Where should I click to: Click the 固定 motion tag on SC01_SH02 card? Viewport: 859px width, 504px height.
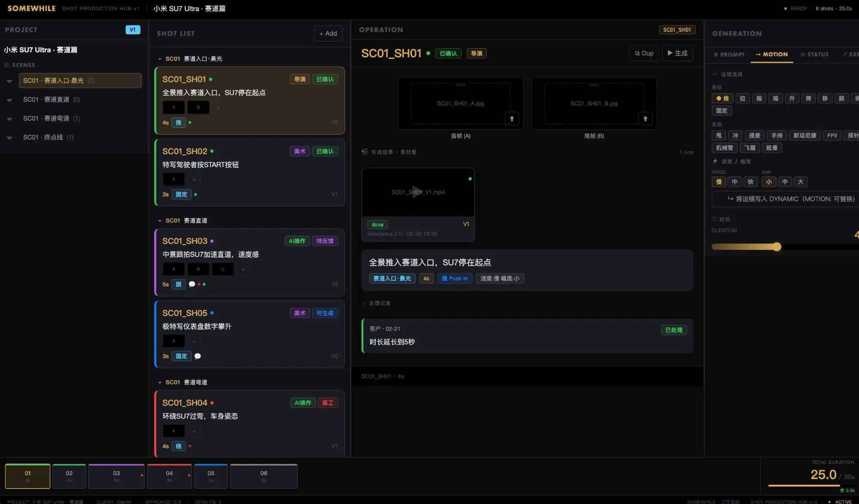point(181,194)
